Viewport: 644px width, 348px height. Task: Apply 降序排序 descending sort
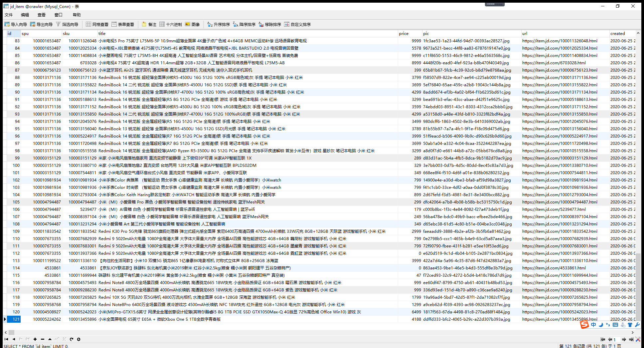(244, 24)
